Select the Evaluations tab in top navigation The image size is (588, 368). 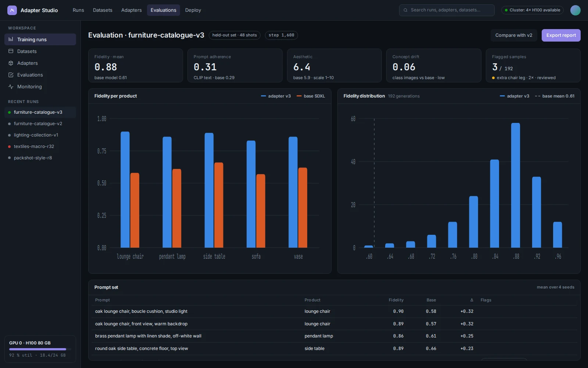click(x=164, y=10)
